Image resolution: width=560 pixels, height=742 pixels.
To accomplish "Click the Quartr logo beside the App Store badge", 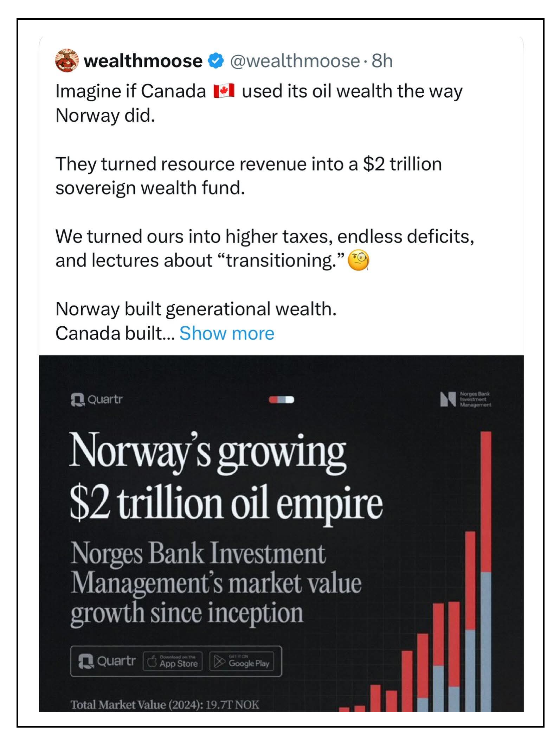I will (x=107, y=661).
